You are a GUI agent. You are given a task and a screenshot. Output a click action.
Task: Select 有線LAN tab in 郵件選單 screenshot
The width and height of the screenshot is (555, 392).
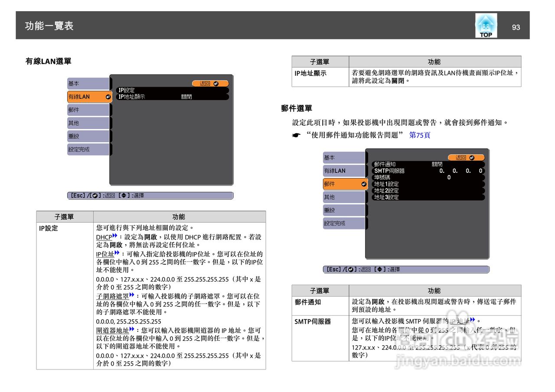point(344,171)
